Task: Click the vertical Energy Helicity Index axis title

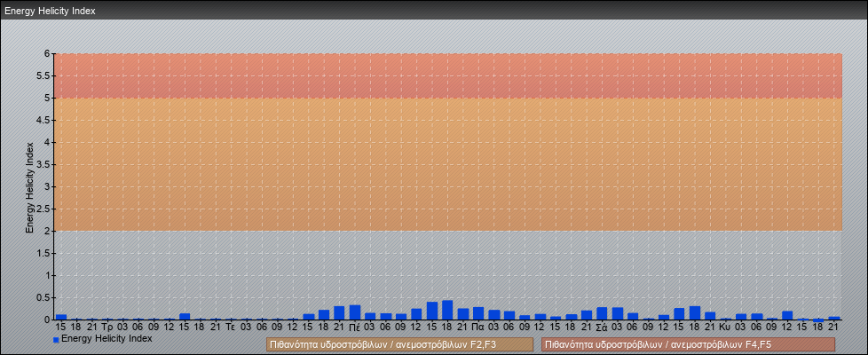Action: pyautogui.click(x=30, y=187)
